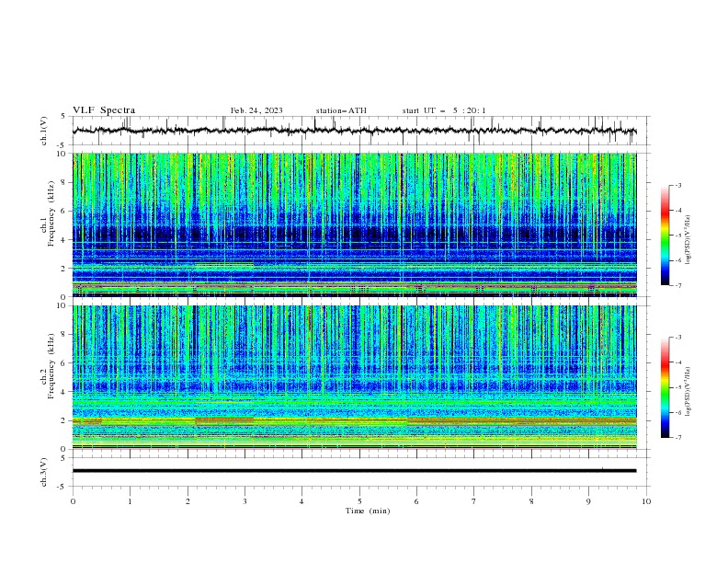This screenshot has height=563, width=728.
Task: Click the 'Time (min)' axis label
Action: click(368, 511)
